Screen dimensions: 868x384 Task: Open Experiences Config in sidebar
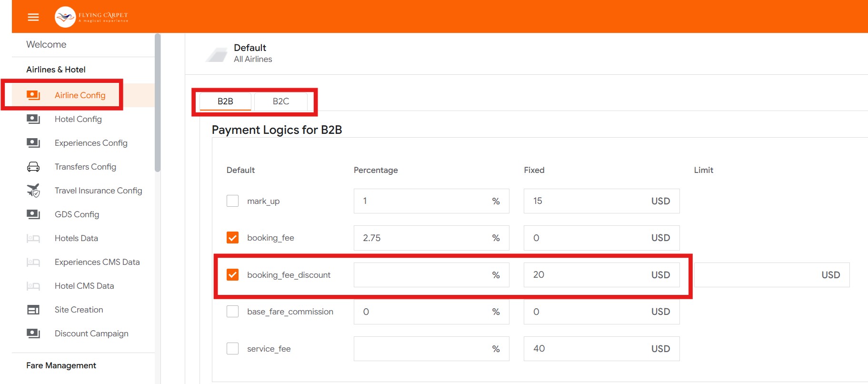pos(91,143)
